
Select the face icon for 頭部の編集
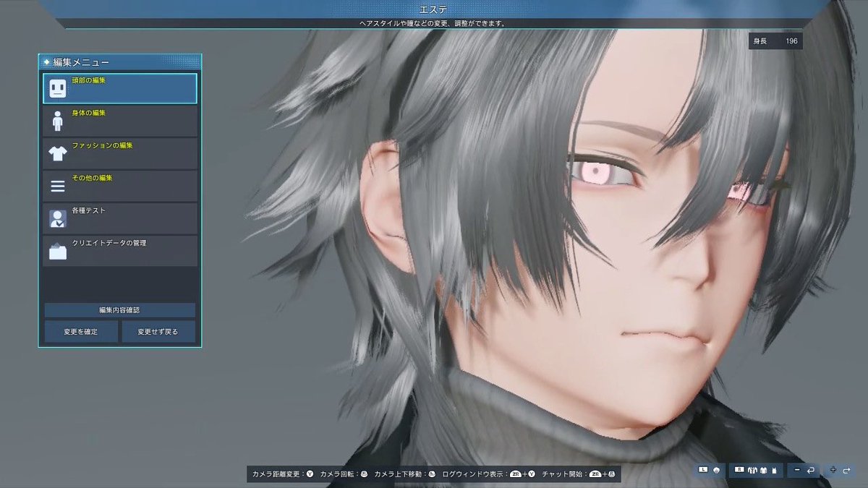58,88
